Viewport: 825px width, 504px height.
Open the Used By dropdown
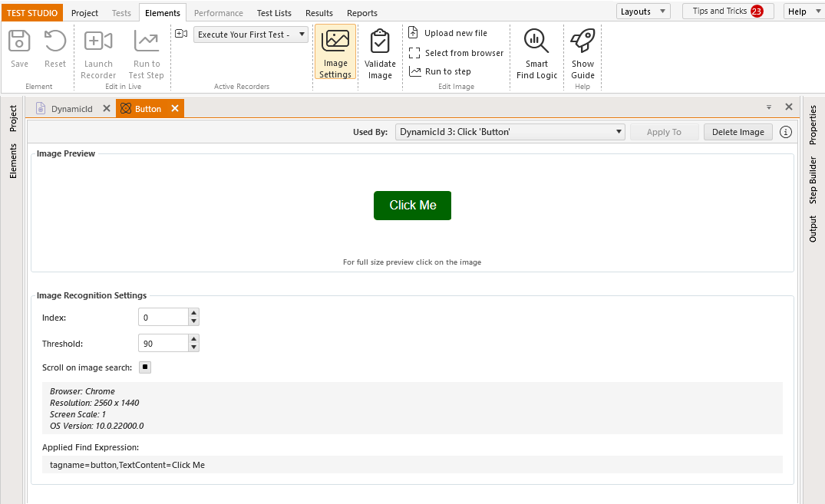pyautogui.click(x=510, y=132)
